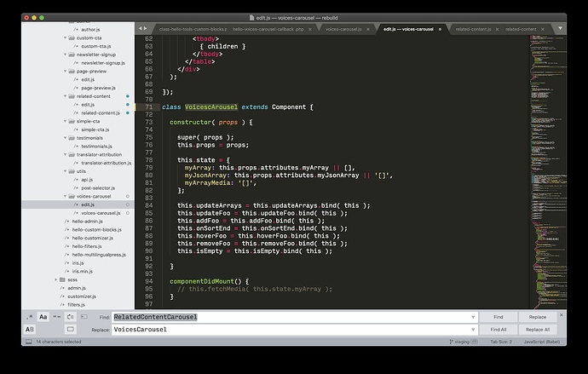Viewport: 588px width, 374px height.
Task: Toggle regular expression search option
Action: point(30,317)
